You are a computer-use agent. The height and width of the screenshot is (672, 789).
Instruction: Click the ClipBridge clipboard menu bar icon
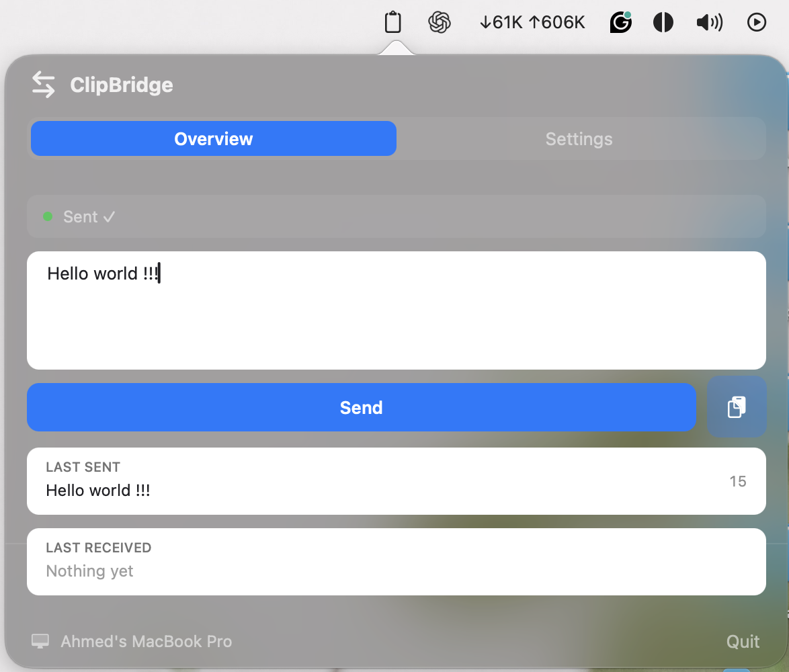pos(393,22)
